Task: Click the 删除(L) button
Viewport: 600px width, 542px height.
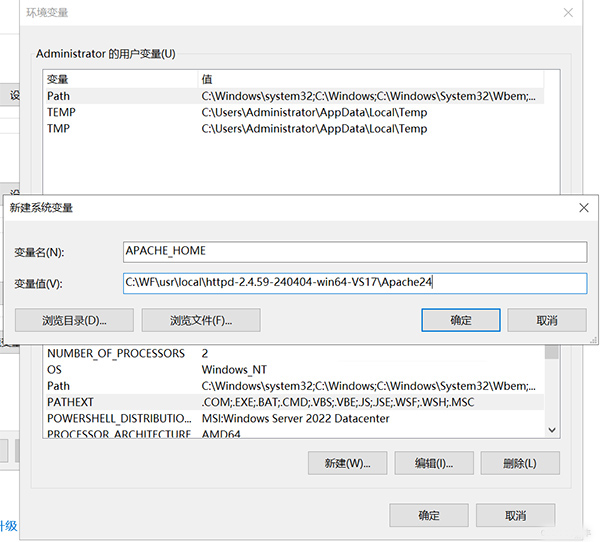Action: click(519, 463)
